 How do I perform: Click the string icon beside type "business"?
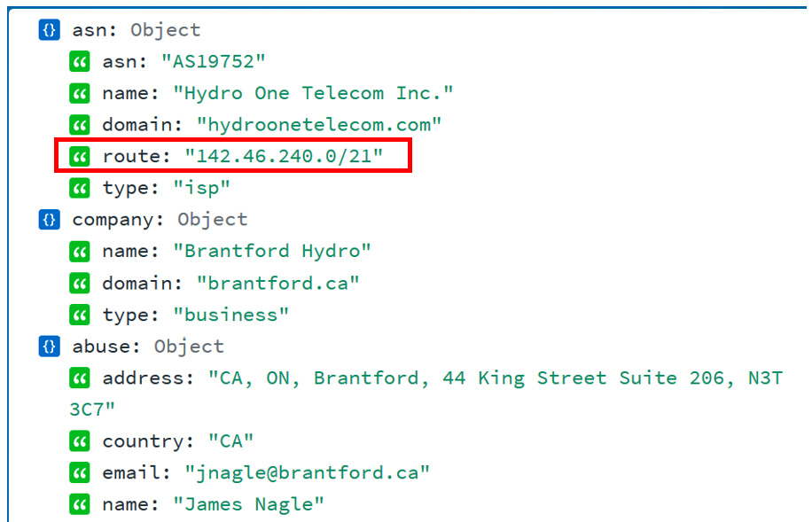point(80,315)
